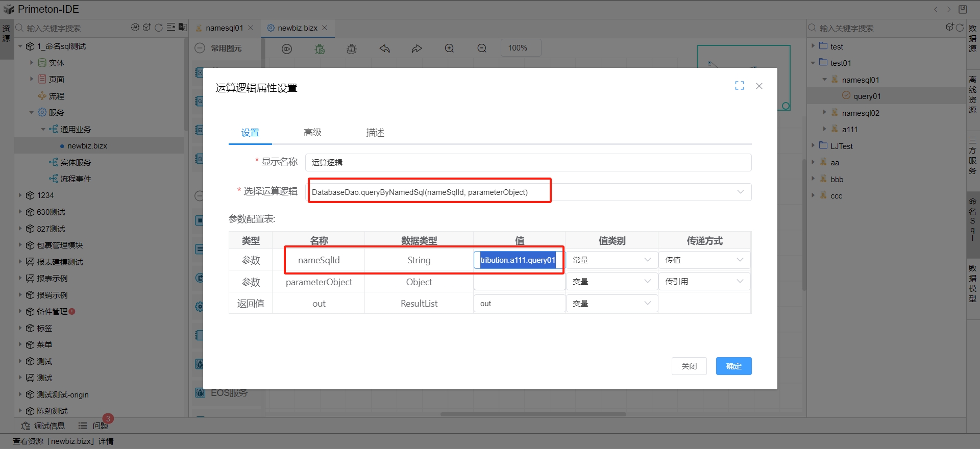980x449 pixels.
Task: Expand the namesql02 tree node
Action: [x=824, y=113]
